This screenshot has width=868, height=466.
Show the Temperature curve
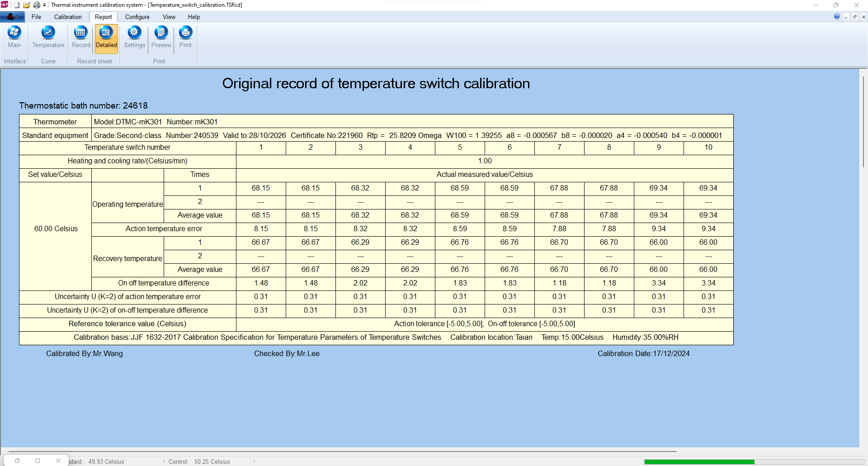click(x=48, y=37)
